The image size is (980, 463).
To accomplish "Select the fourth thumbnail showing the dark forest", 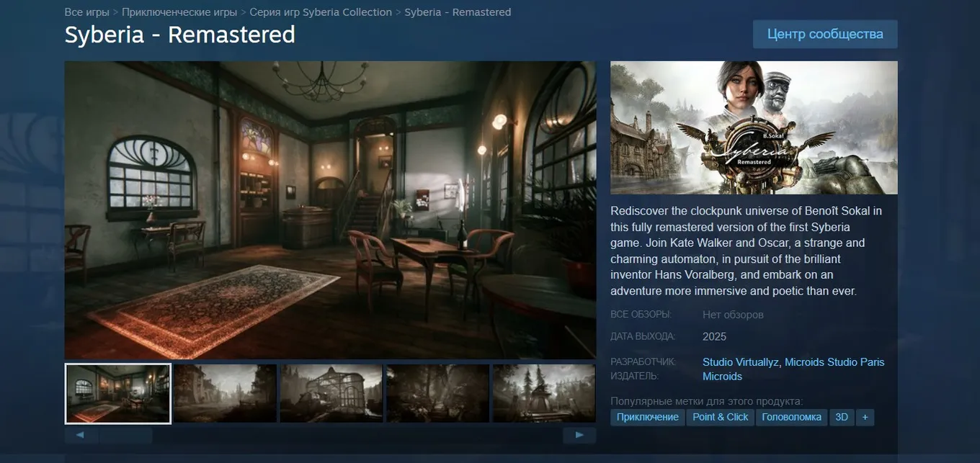I will pyautogui.click(x=438, y=393).
